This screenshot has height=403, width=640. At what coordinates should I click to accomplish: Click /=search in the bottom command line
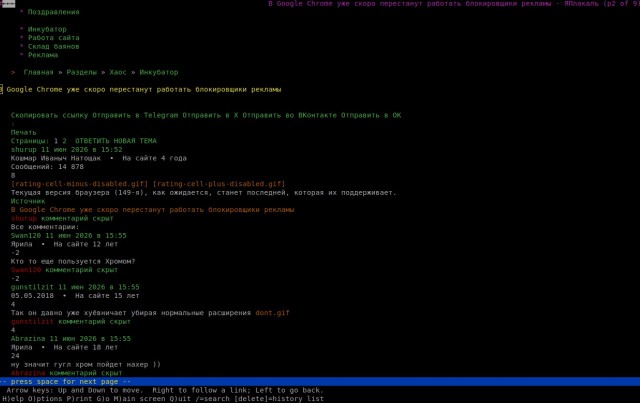point(213,399)
